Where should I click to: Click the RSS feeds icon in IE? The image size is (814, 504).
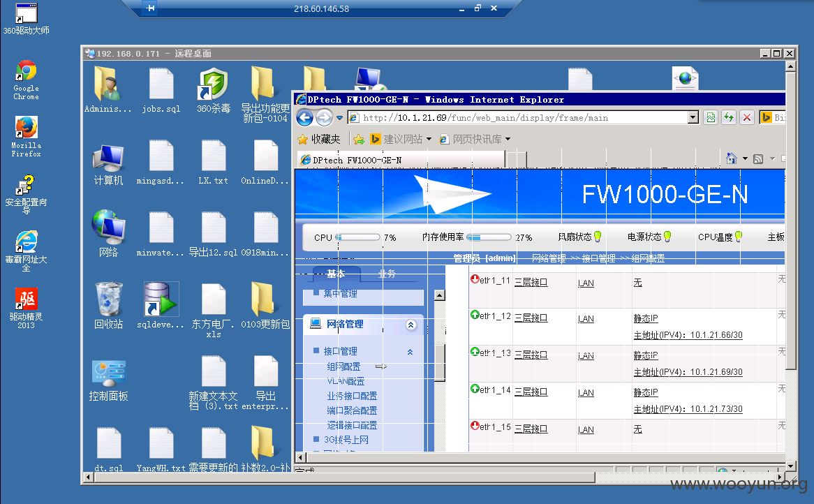[758, 159]
